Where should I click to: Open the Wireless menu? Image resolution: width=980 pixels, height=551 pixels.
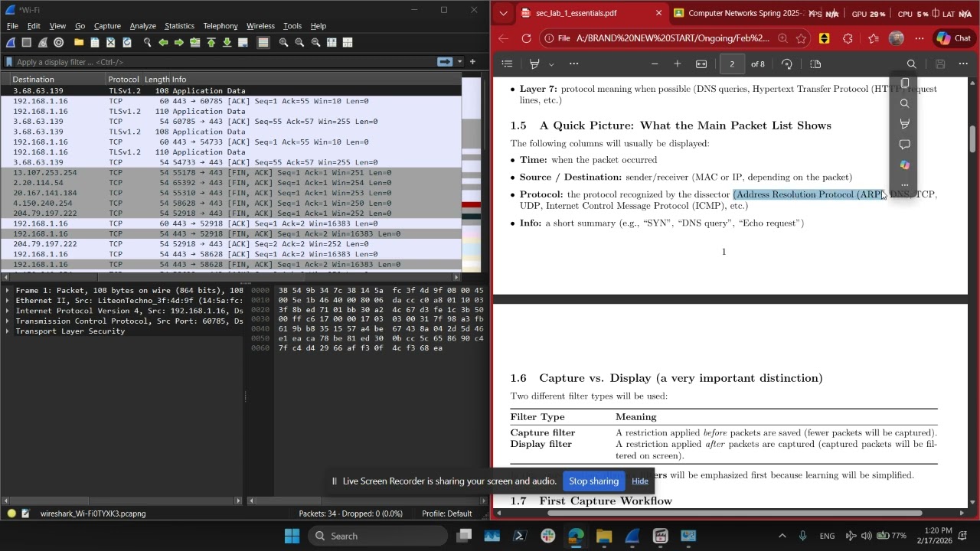pyautogui.click(x=260, y=26)
